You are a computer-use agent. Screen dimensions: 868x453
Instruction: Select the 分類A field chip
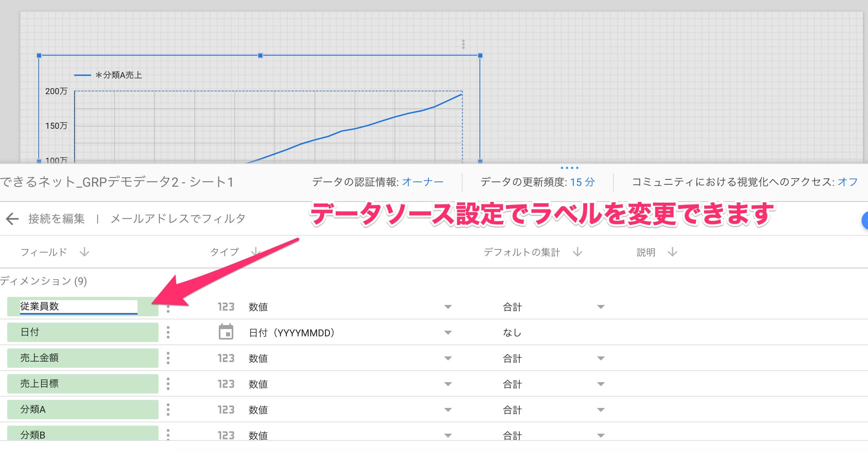[x=83, y=410]
